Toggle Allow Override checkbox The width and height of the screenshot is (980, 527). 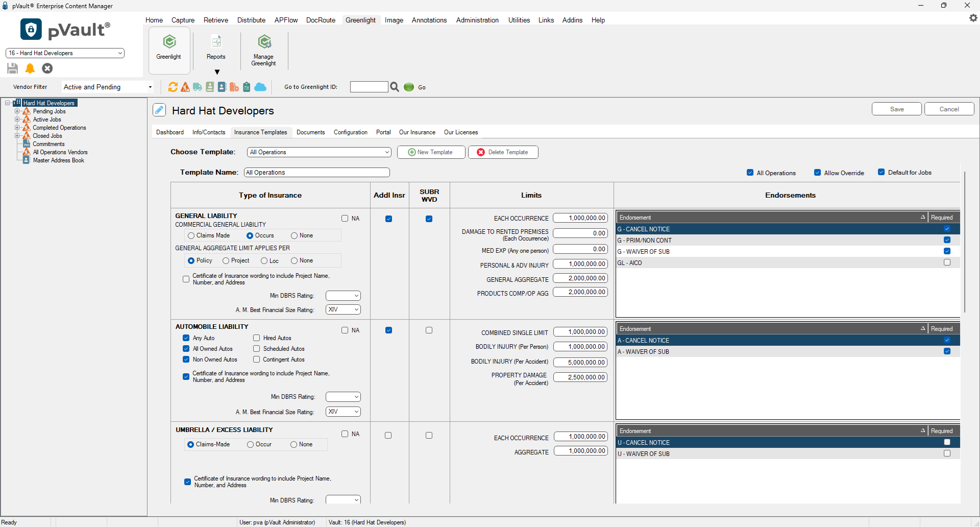(818, 173)
